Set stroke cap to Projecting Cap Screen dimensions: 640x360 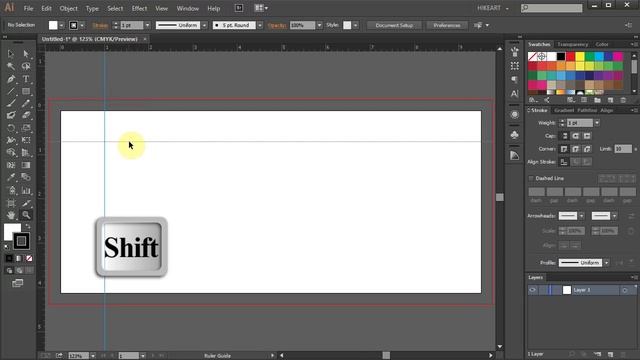pyautogui.click(x=587, y=136)
